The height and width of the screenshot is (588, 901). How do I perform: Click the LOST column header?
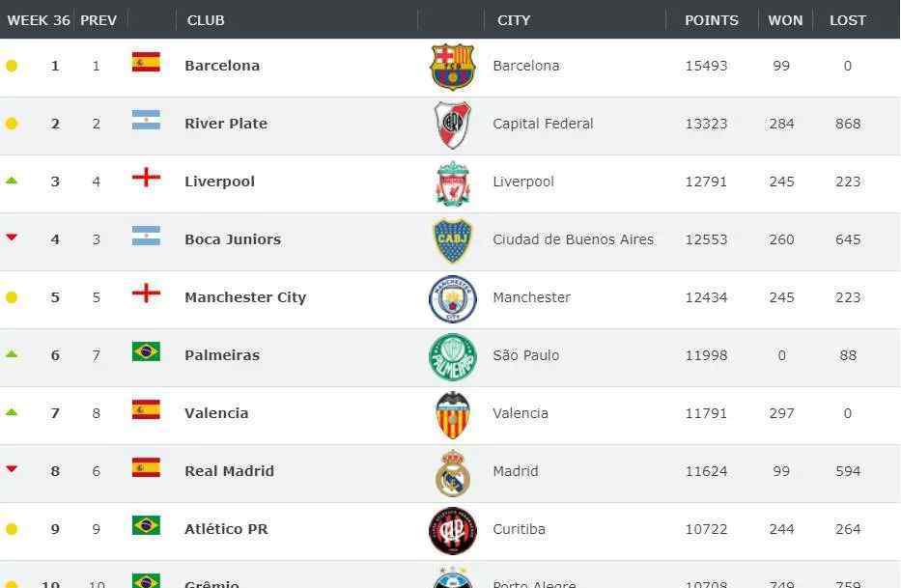pos(848,20)
